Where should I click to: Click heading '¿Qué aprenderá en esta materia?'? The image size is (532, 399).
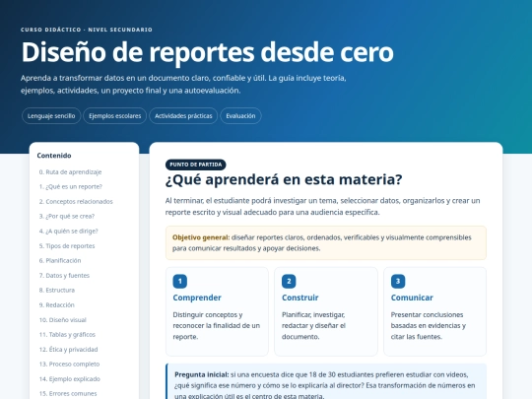[284, 179]
